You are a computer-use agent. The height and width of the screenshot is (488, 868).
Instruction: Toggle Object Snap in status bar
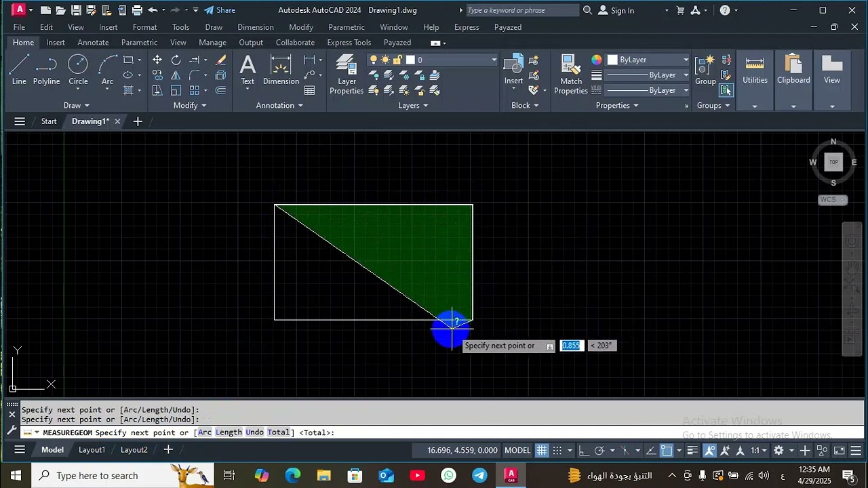coord(667,450)
